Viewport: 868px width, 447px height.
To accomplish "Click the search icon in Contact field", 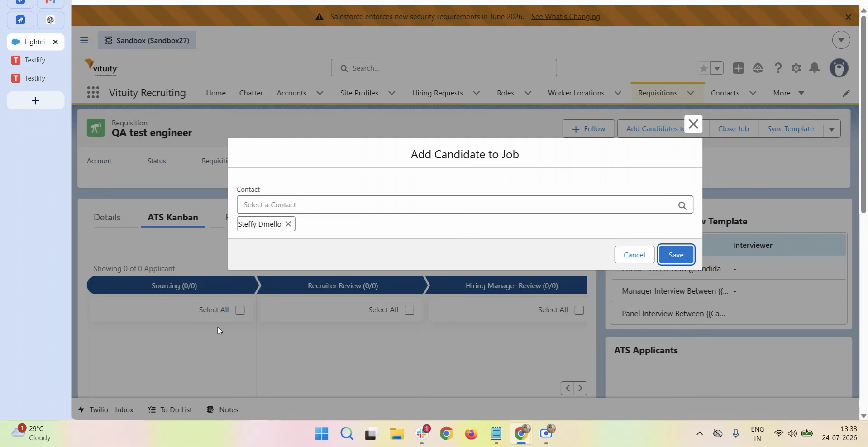I will (x=682, y=205).
